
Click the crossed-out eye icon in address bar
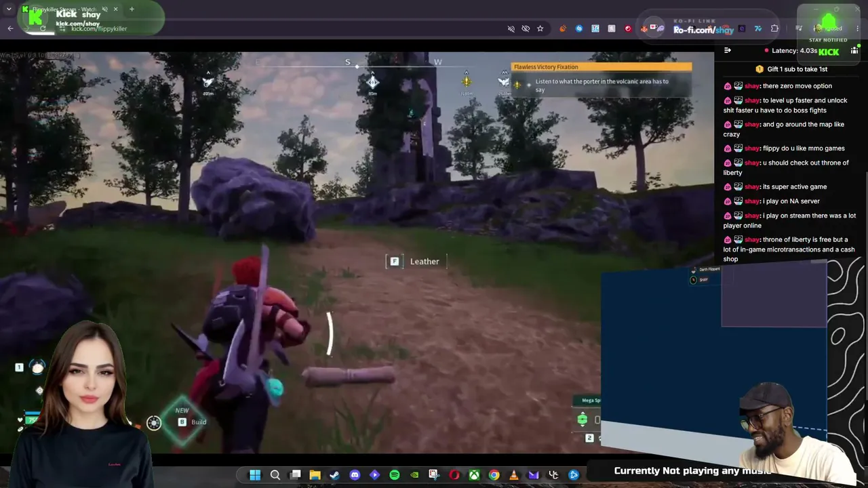(x=526, y=28)
